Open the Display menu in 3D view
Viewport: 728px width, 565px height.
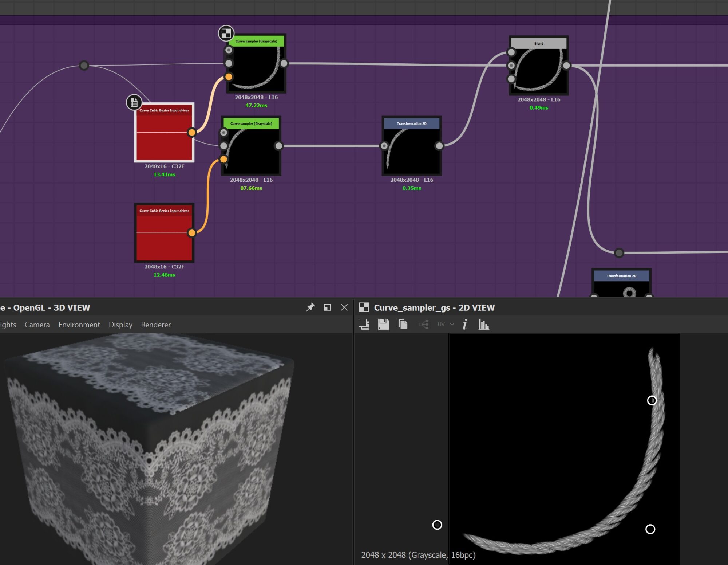tap(120, 325)
